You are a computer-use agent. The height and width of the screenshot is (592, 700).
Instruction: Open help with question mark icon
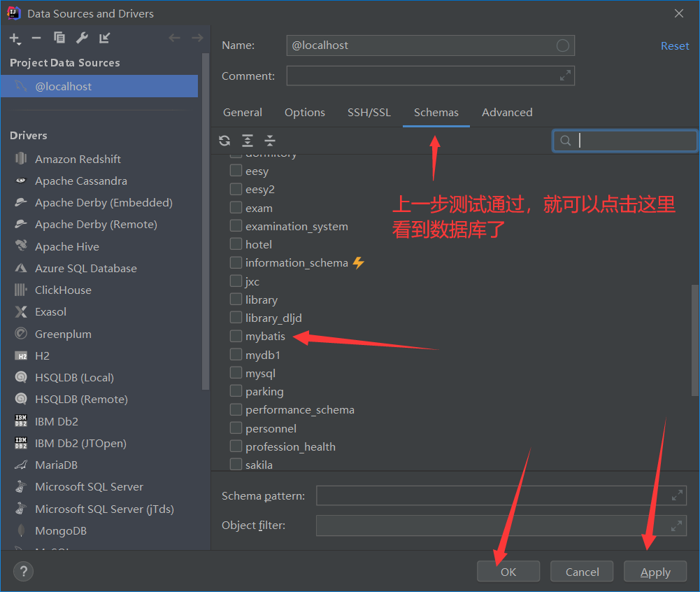tap(24, 572)
